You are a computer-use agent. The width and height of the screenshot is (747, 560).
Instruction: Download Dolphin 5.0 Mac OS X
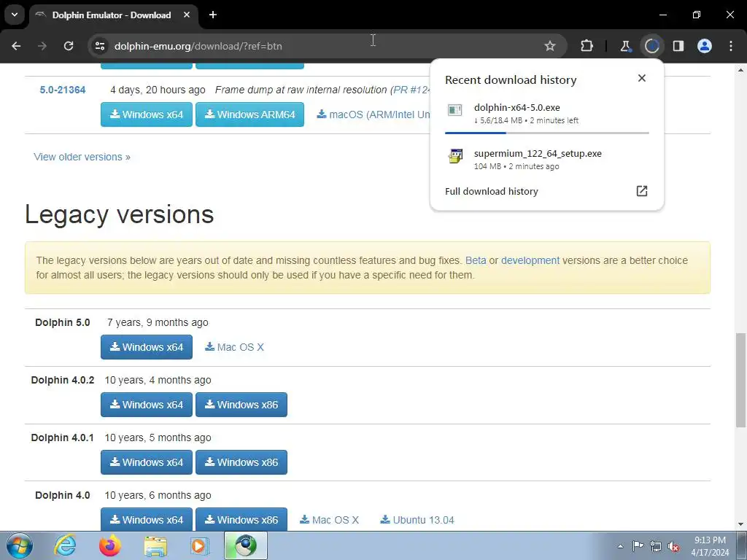point(234,347)
